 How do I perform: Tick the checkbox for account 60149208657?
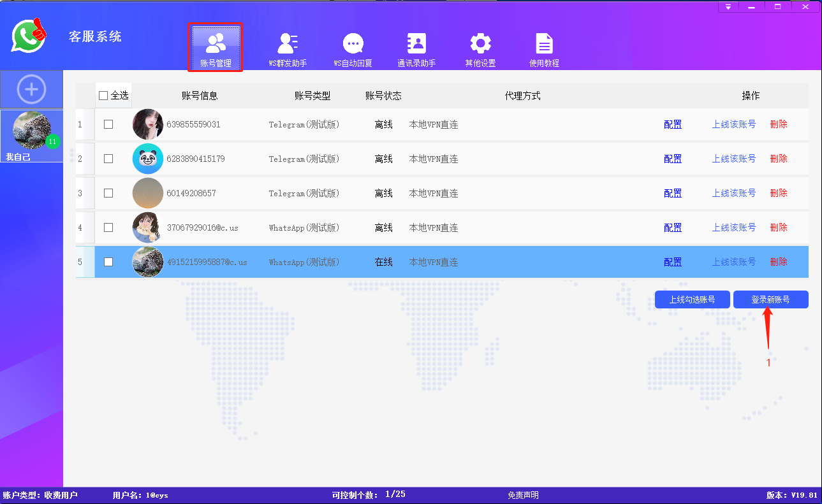point(108,193)
